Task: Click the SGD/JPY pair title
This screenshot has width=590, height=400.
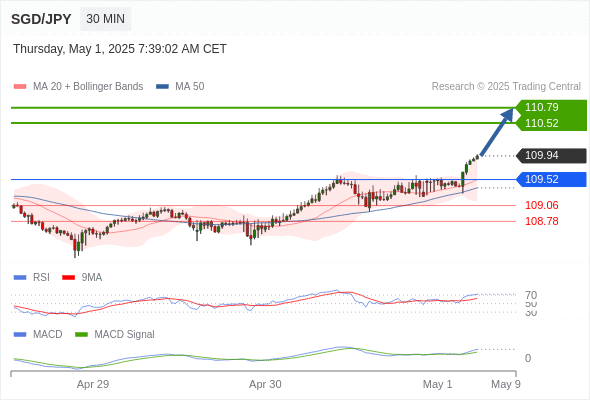Action: [x=41, y=19]
